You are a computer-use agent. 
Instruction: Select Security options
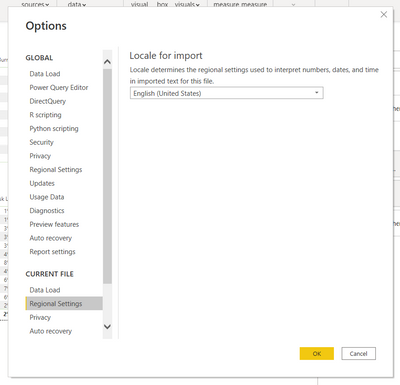click(41, 142)
